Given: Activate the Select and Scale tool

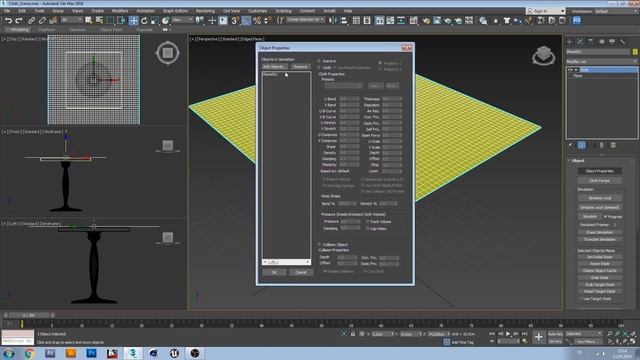Looking at the screenshot, I should click(155, 20).
